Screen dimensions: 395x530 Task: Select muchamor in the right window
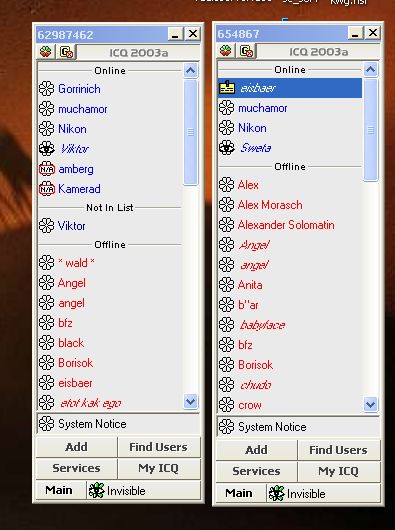click(x=290, y=108)
